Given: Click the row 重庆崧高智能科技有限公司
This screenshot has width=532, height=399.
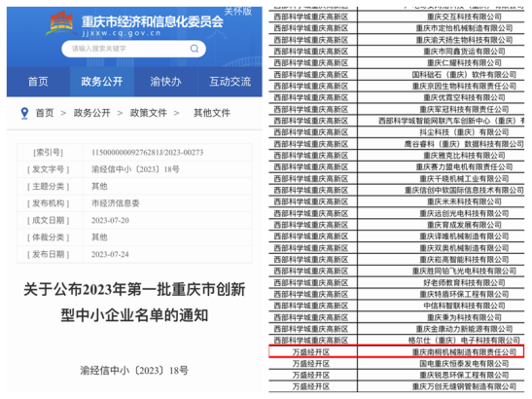Looking at the screenshot, I should coord(396,260).
